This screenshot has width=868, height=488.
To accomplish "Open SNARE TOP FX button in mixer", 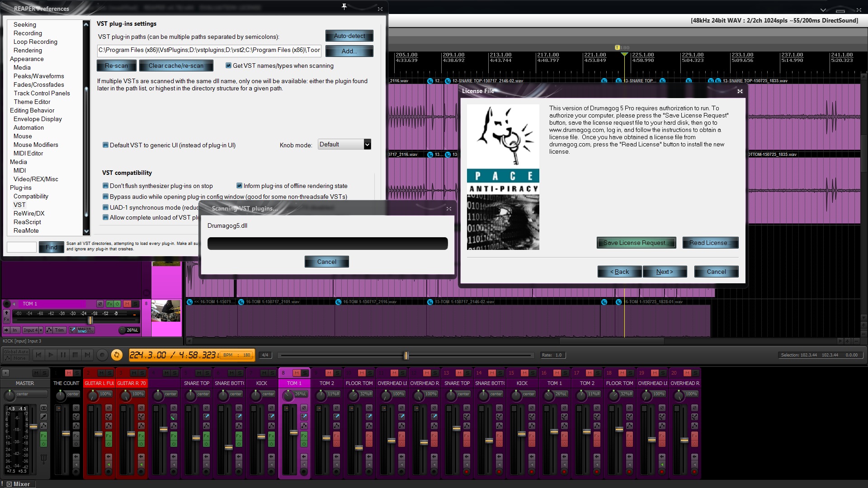I will [x=206, y=436].
